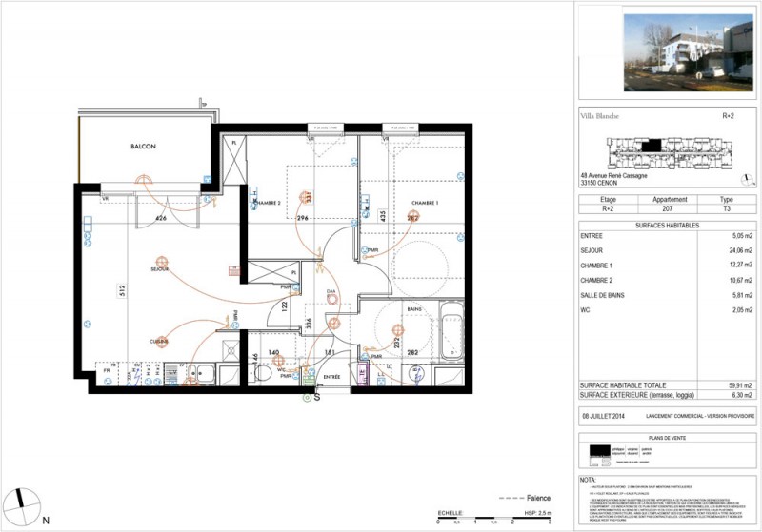
Task: Click the 296 dimension in Chambre 2
Action: click(303, 218)
